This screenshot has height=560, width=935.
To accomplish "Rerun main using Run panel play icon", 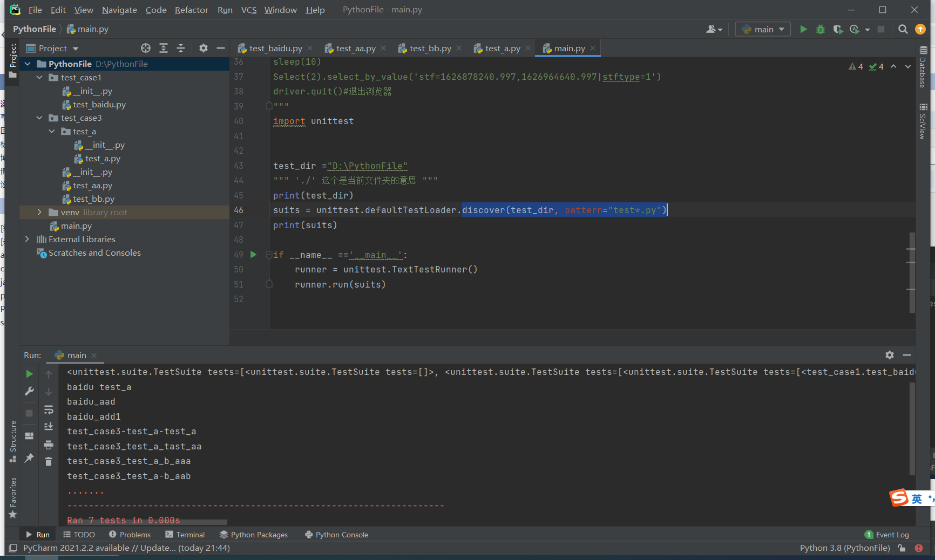I will 30,374.
